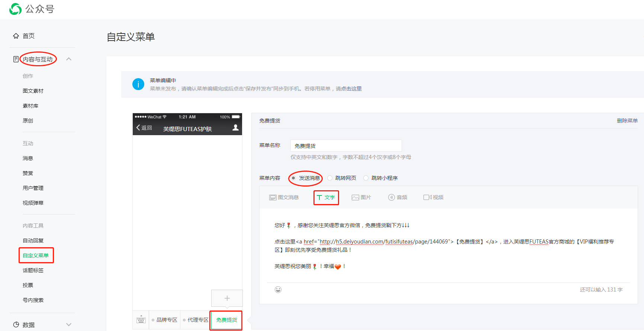Viewport: 644px width, 331px height.
Task: Click the 自定义菜单 page heading
Action: (131, 37)
